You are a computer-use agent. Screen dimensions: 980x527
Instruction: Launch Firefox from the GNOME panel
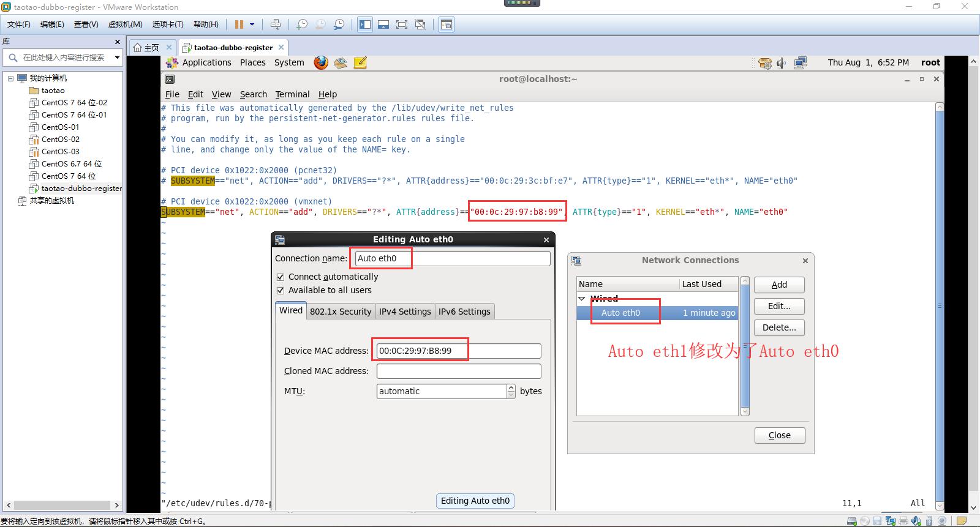point(321,62)
